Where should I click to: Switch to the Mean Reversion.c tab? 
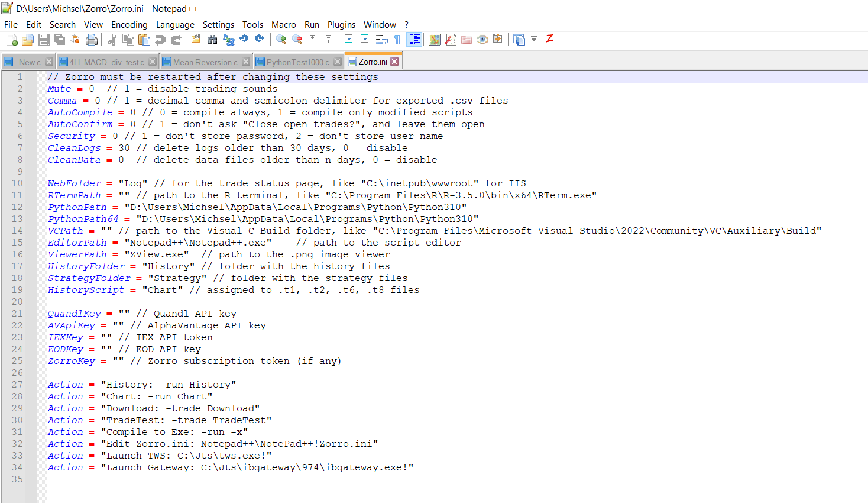[x=205, y=62]
